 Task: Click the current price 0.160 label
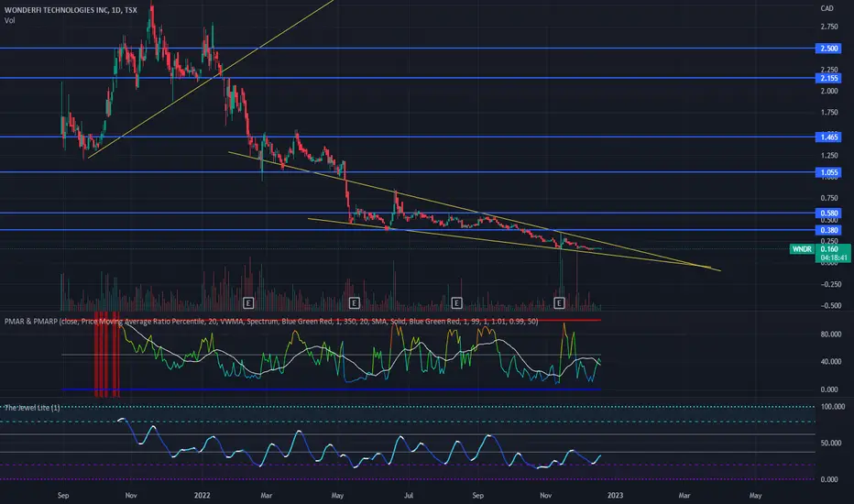tap(829, 249)
